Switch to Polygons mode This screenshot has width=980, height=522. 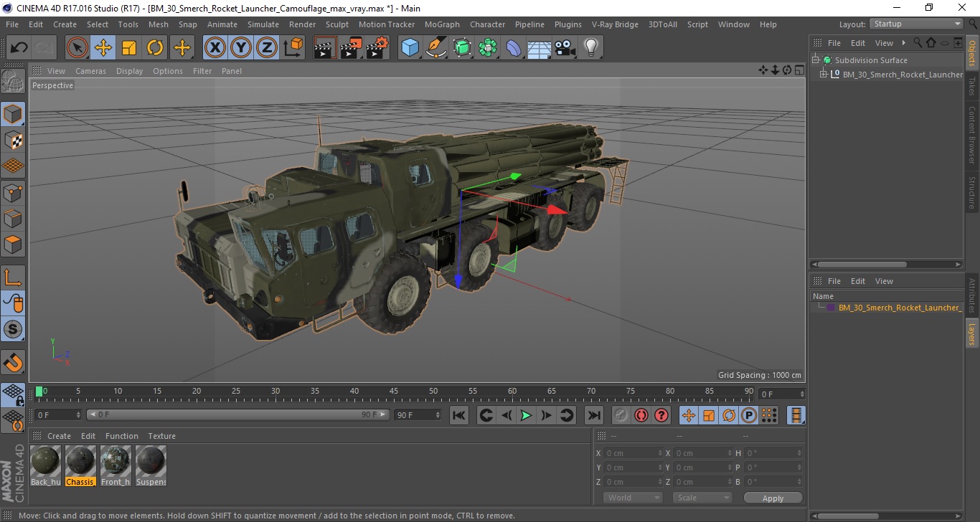click(13, 245)
